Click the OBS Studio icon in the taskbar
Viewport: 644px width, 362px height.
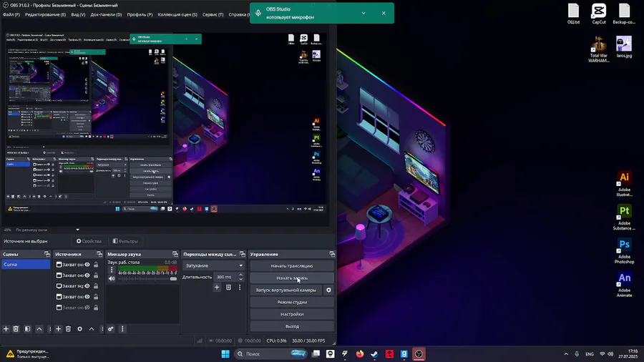click(x=419, y=354)
